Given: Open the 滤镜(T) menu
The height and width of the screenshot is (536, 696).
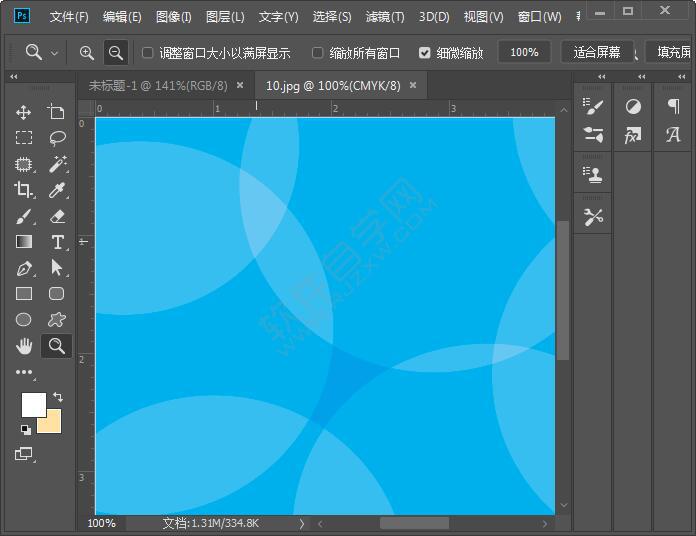Looking at the screenshot, I should (x=385, y=17).
